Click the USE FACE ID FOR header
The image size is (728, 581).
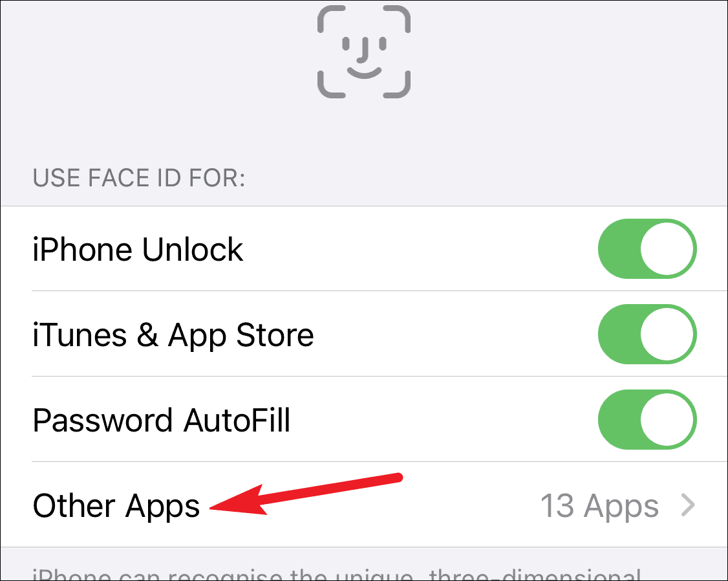139,178
